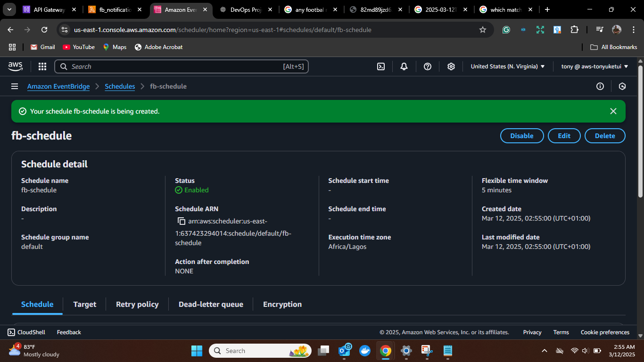The width and height of the screenshot is (644, 362).
Task: Open the Retry policy tab
Action: click(x=137, y=304)
